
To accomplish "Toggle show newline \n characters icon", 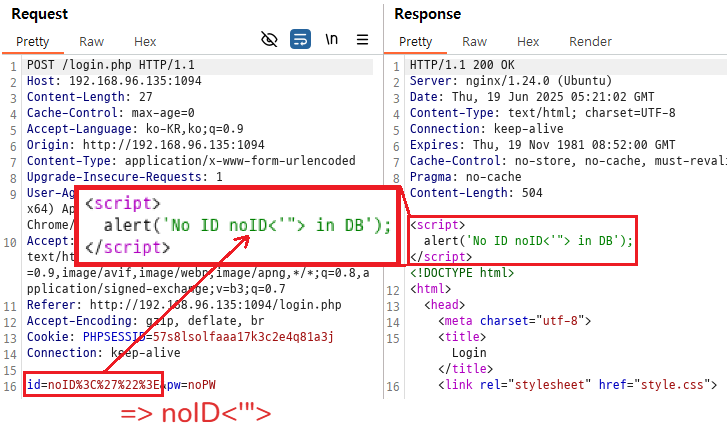I will (331, 39).
